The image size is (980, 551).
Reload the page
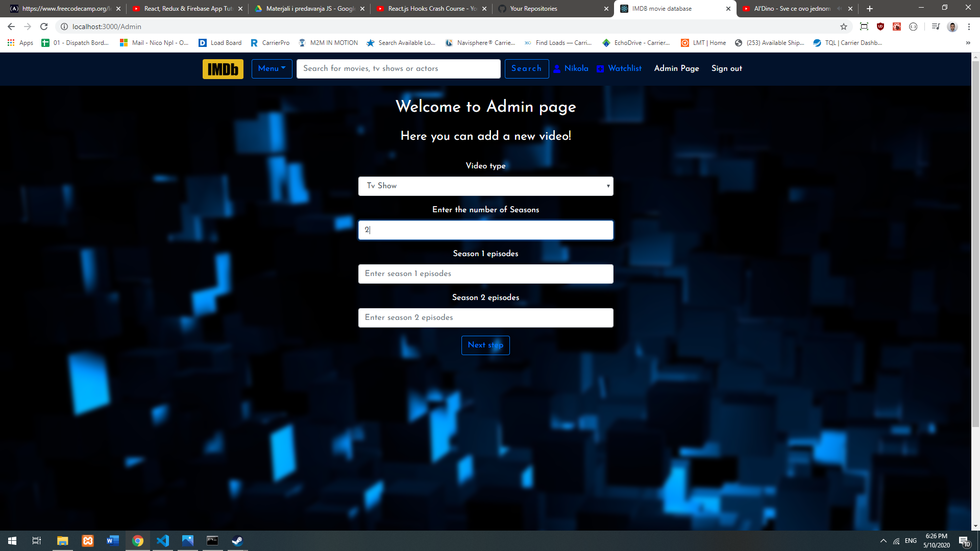44,27
